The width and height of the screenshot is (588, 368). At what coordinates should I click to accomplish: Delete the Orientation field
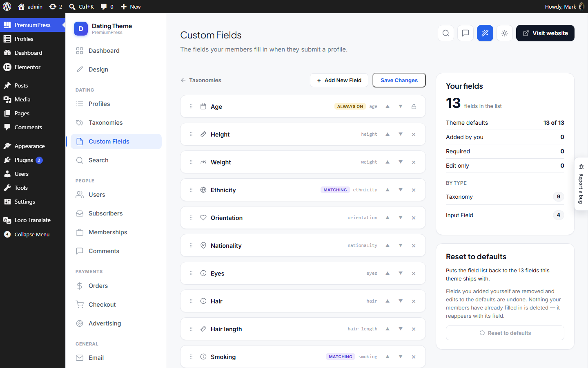coord(414,218)
